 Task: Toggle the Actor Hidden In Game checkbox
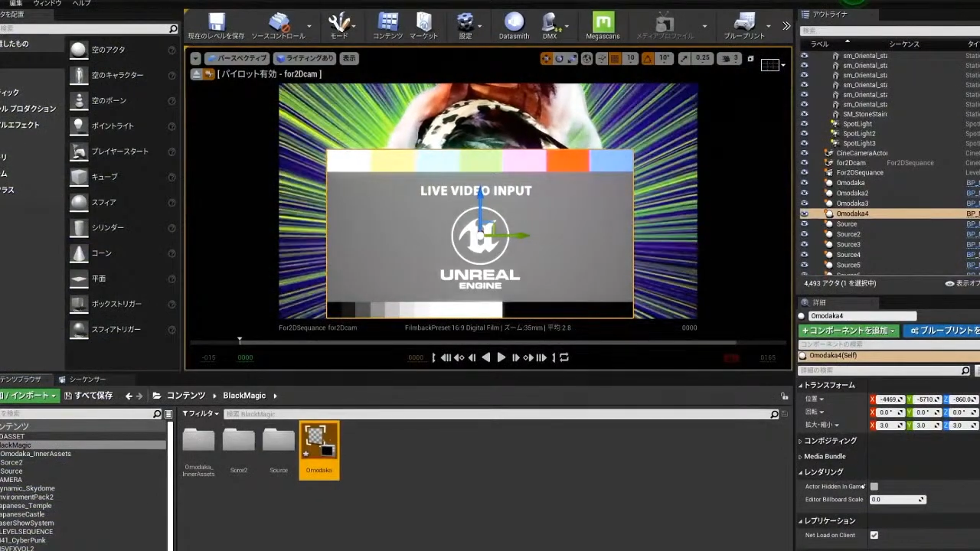(x=874, y=487)
